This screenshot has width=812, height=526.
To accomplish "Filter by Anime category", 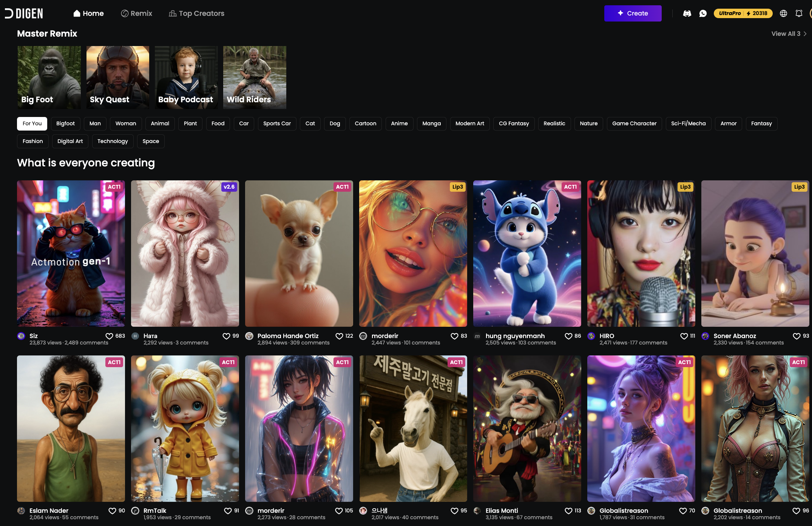I will tap(399, 123).
